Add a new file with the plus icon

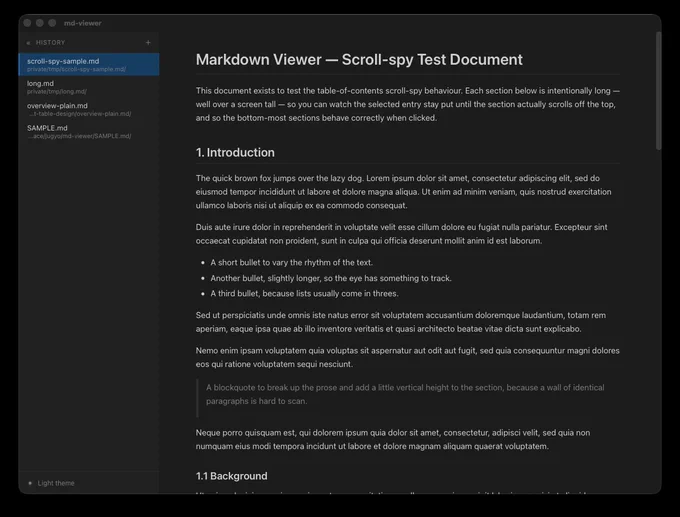[x=148, y=43]
